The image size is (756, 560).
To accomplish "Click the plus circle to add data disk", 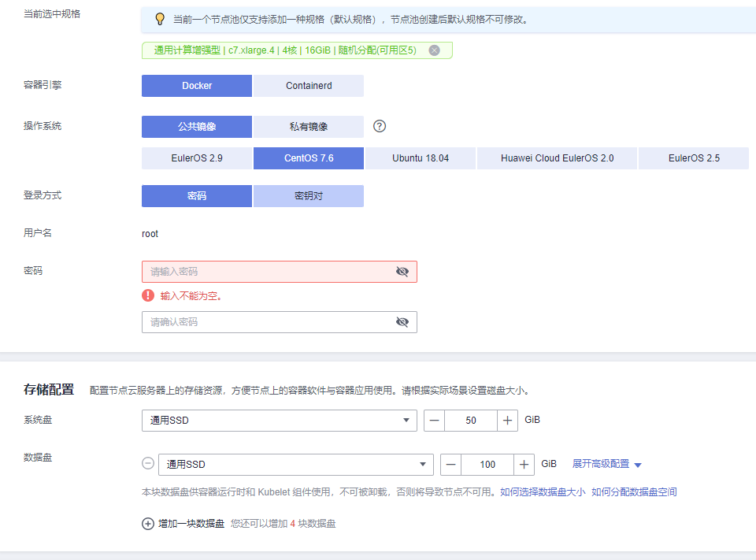I will tap(148, 523).
